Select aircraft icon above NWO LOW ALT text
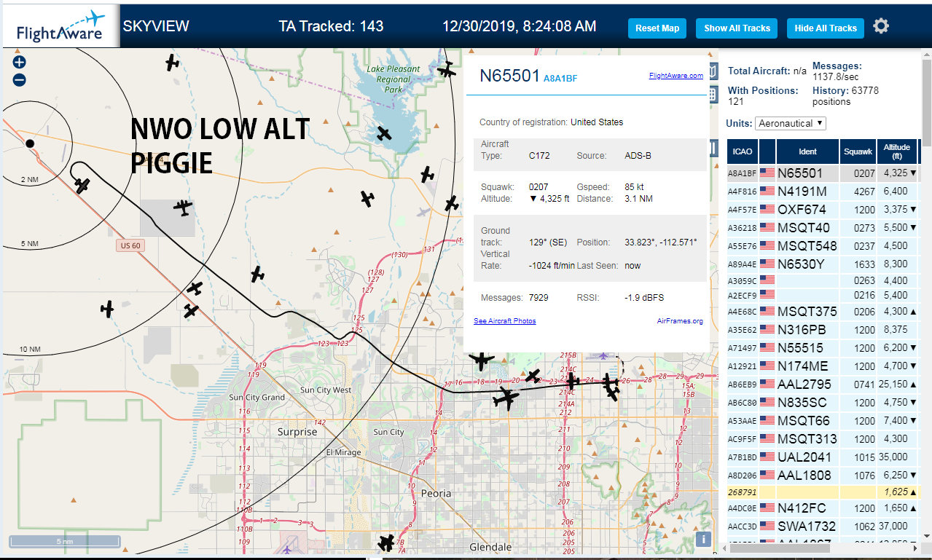Screen dimensions: 932x560 click(172, 63)
